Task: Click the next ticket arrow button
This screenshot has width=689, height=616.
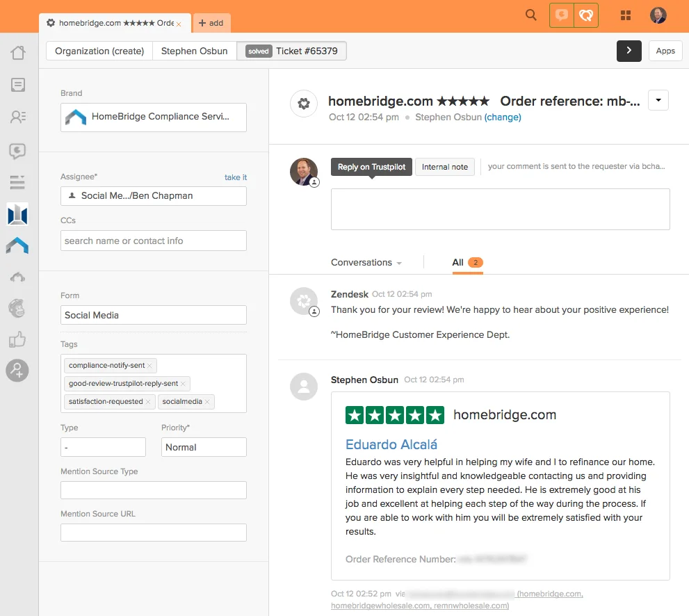Action: [629, 51]
